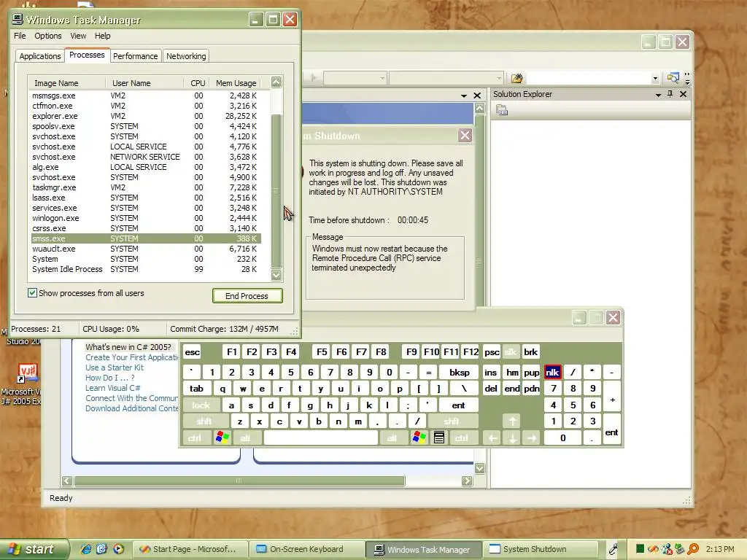
Task: Open the Help menu in Task Manager
Action: coord(102,36)
